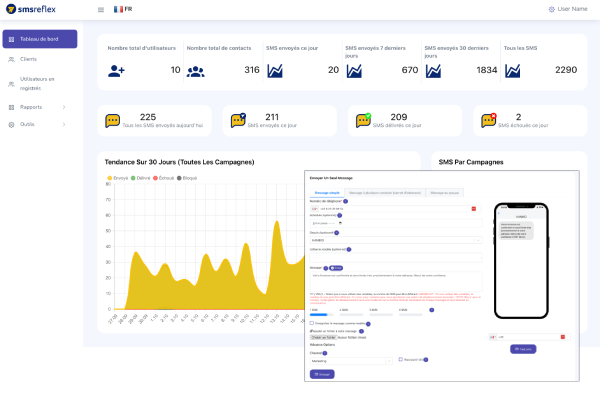Viewport: 600px width, 400px height.
Task: Expand the Rapports sidebar menu
Action: 38,107
